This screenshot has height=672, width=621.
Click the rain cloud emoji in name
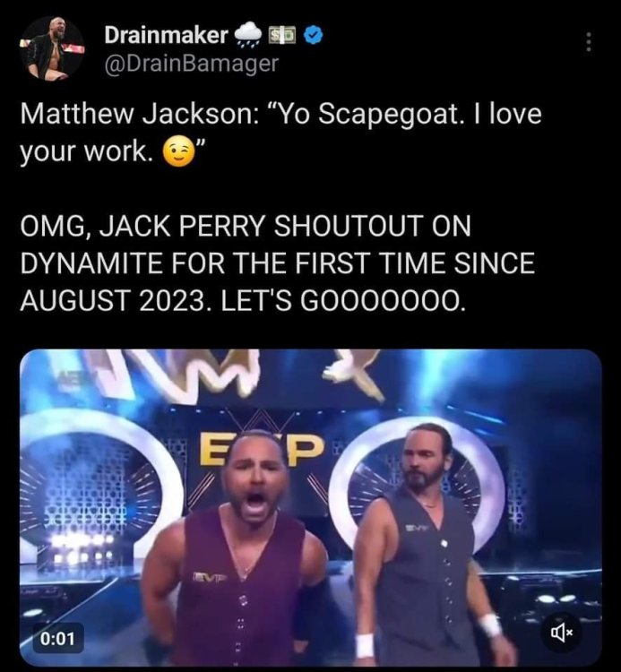point(249,35)
